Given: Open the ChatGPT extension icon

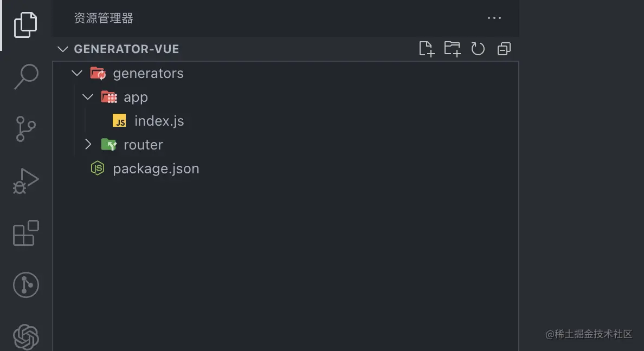Looking at the screenshot, I should click(26, 337).
